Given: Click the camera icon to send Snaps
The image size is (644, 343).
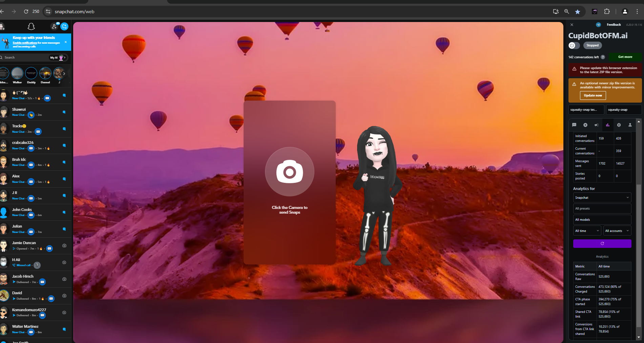Looking at the screenshot, I should click(x=289, y=172).
